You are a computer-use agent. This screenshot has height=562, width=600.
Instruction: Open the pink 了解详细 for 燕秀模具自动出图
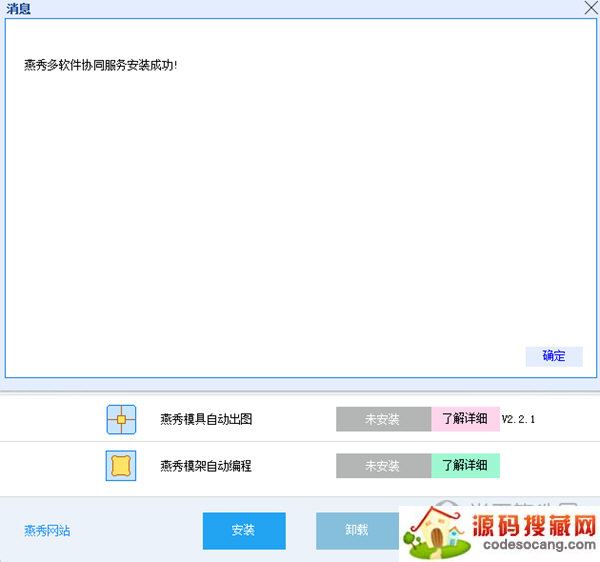466,419
